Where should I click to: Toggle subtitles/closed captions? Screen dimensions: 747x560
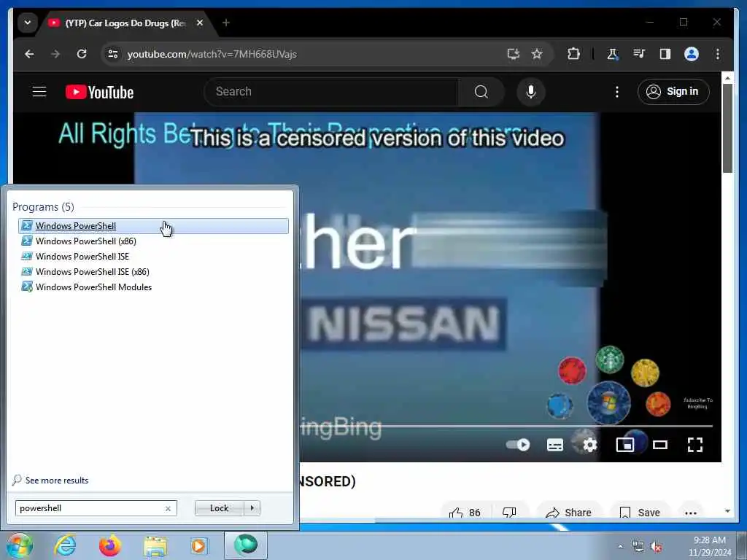click(555, 445)
